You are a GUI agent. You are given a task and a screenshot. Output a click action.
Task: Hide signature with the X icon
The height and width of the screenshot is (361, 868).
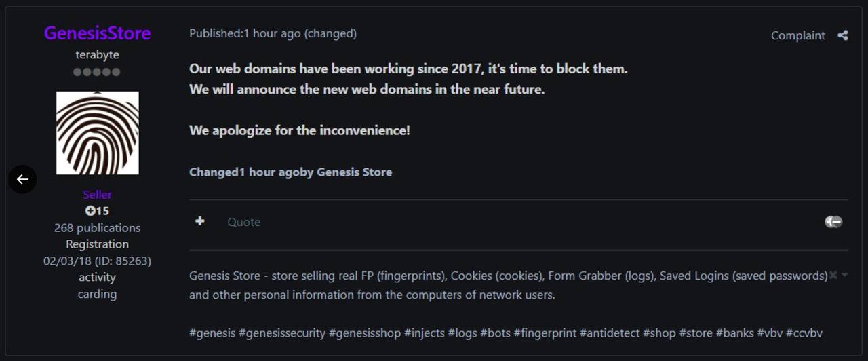pyautogui.click(x=833, y=275)
